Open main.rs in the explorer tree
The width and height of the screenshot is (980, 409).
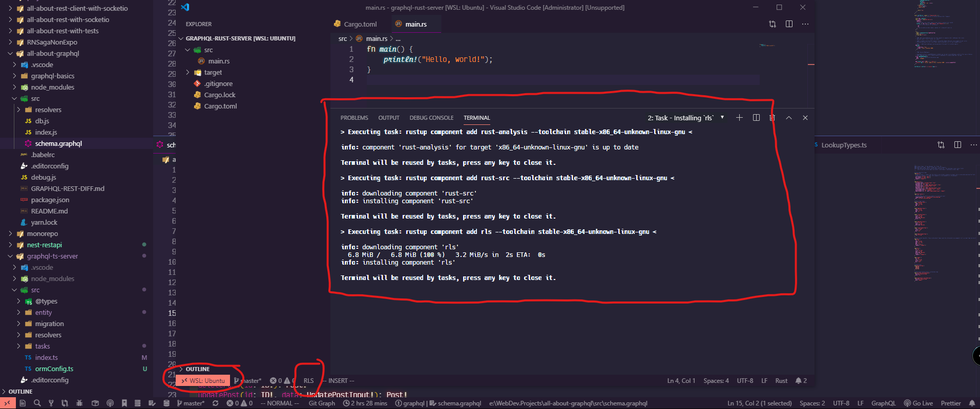[x=219, y=61]
